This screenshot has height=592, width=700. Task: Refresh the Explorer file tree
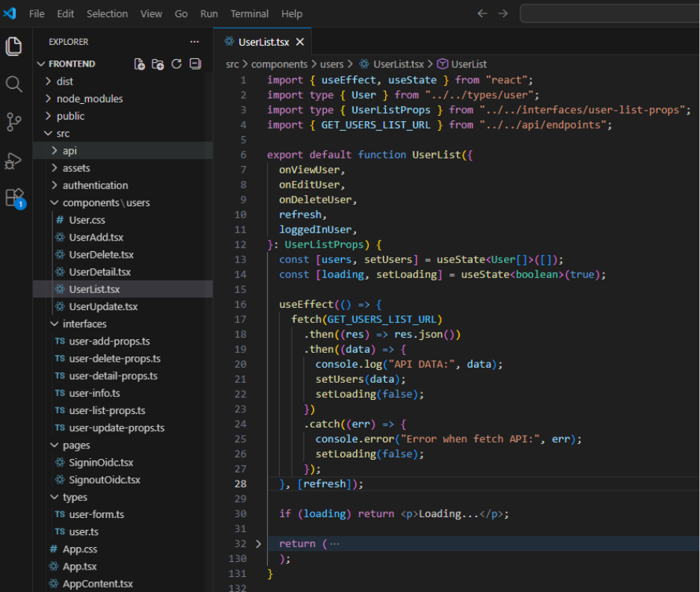click(x=176, y=64)
